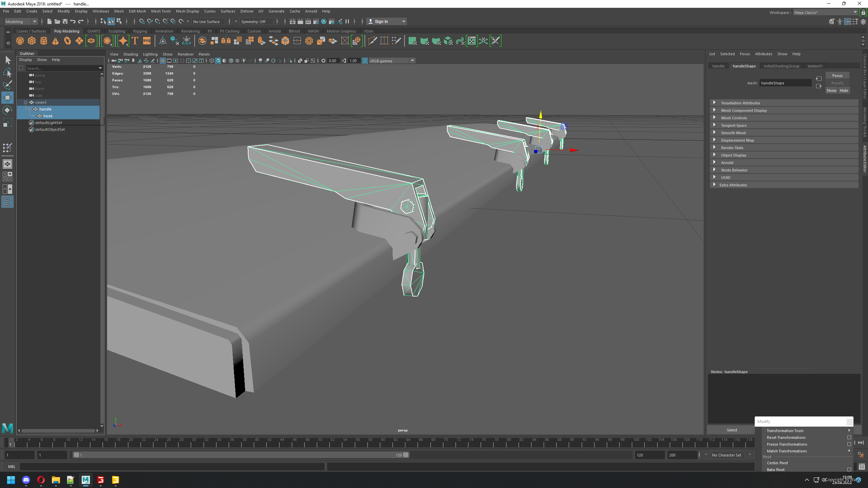The image size is (868, 488).
Task: Open File Explorer from the taskbar
Action: pos(56,480)
